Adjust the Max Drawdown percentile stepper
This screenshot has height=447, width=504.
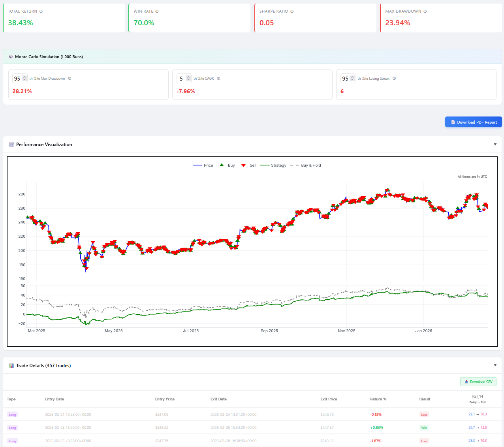point(24,79)
